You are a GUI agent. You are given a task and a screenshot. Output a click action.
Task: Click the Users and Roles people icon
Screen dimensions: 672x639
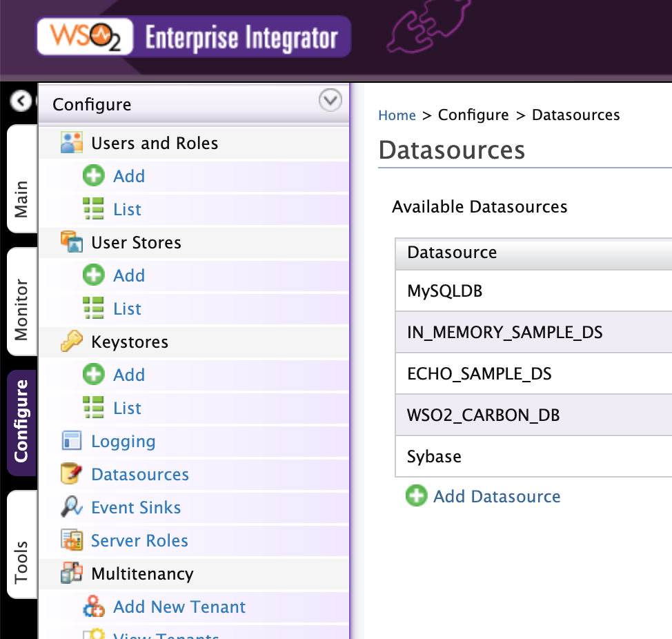72,143
